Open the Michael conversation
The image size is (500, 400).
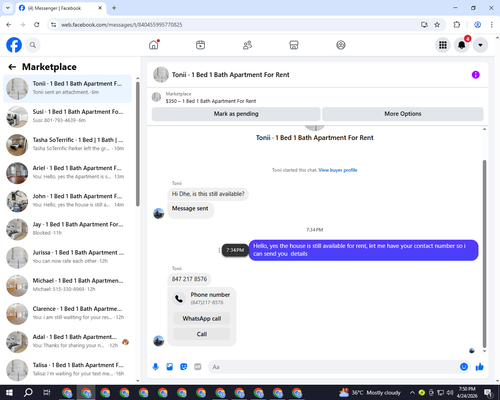click(68, 286)
